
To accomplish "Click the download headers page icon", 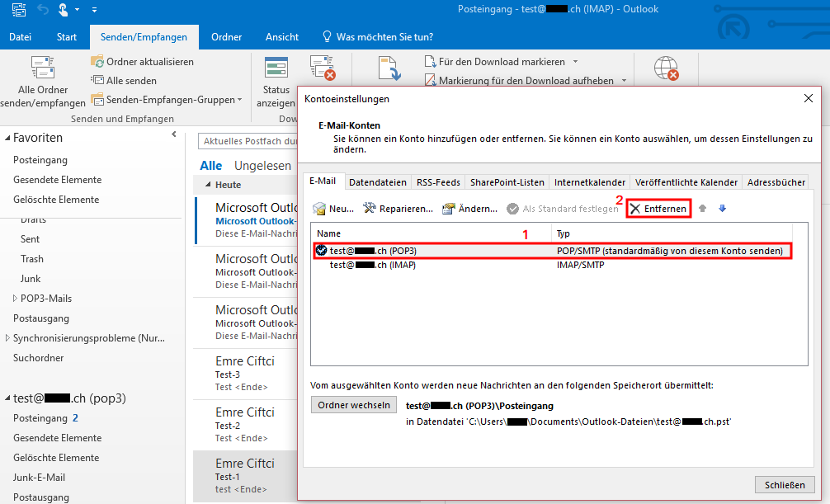I will click(x=389, y=68).
